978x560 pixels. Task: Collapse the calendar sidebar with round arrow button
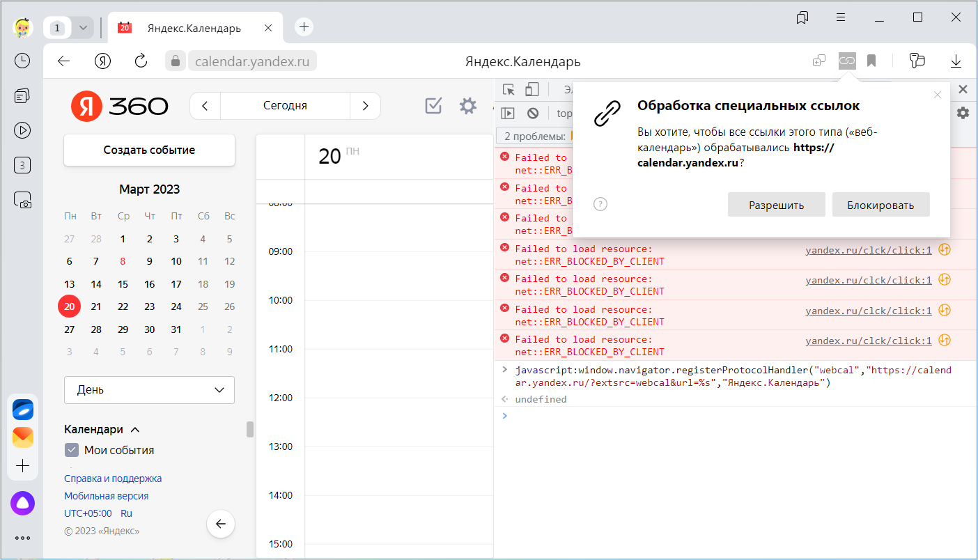221,524
